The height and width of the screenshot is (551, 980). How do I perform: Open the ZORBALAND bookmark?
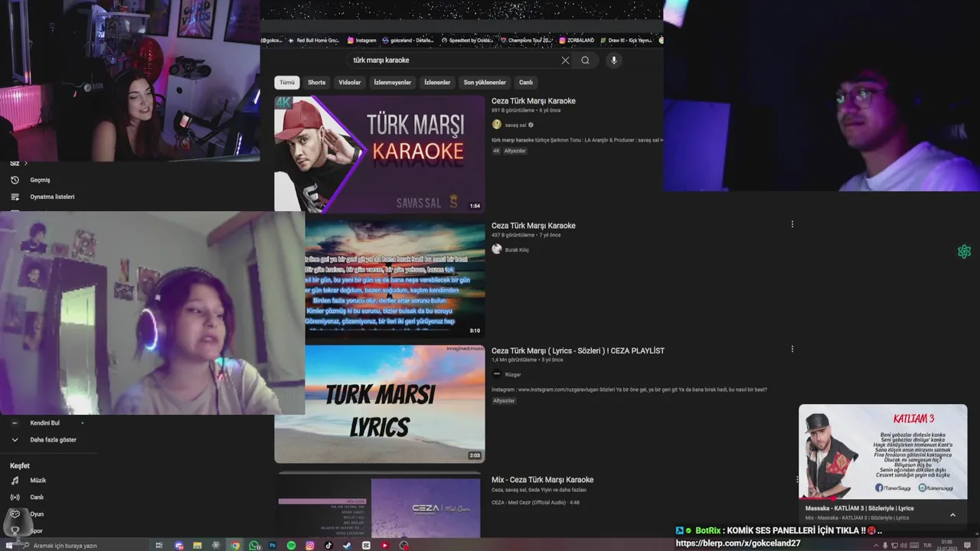tap(577, 41)
